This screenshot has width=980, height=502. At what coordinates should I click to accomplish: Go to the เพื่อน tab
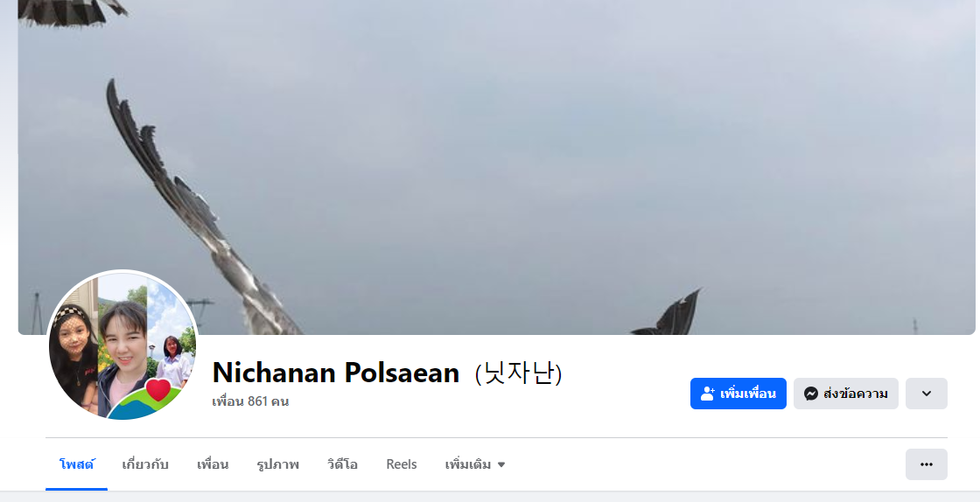(x=213, y=464)
